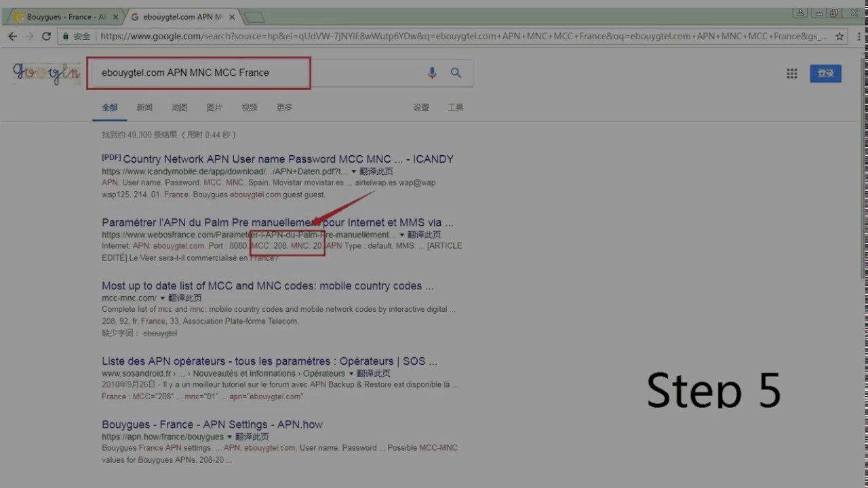Image resolution: width=868 pixels, height=488 pixels.
Task: Click the secure lock icon in address bar
Action: coord(65,36)
